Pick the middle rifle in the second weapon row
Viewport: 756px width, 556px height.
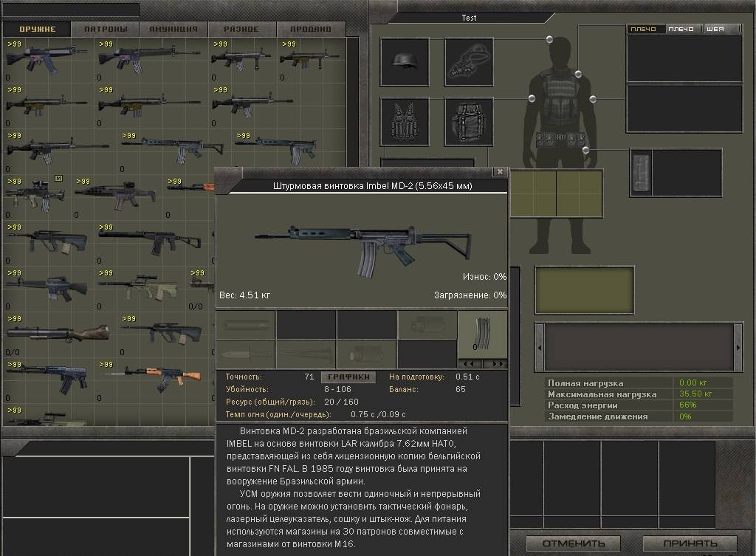click(149, 105)
